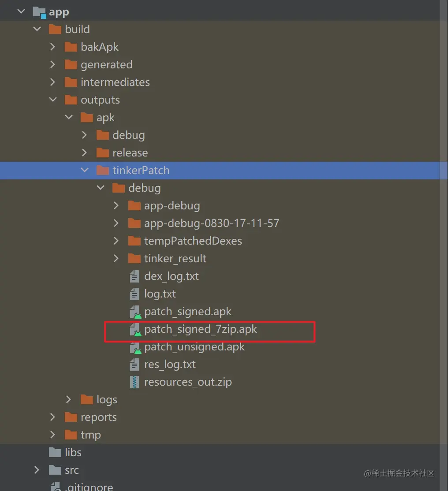Click the apk folder icon
This screenshot has width=448, height=491.
click(87, 117)
